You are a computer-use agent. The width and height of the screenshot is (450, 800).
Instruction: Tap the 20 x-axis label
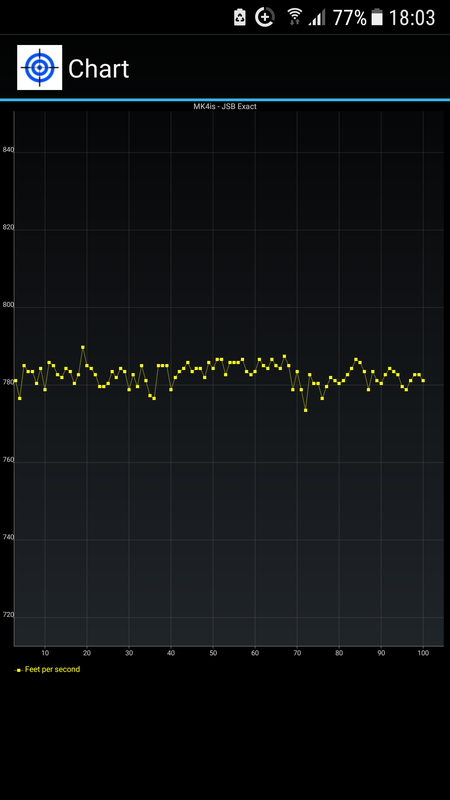tap(87, 653)
